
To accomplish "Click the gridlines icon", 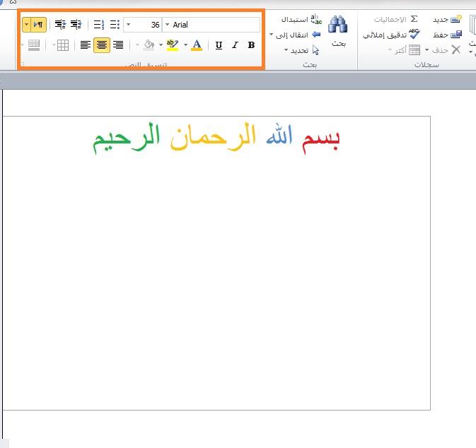I will click(x=63, y=45).
